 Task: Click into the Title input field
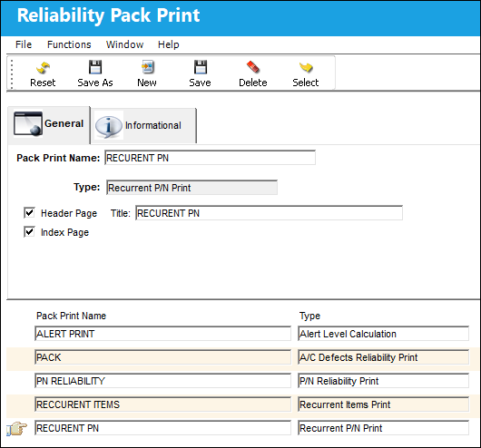269,213
